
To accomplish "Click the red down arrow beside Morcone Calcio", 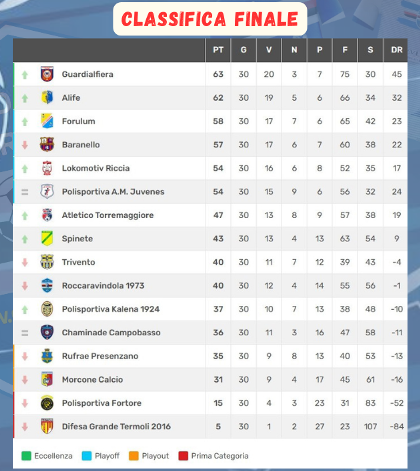I will click(x=25, y=380).
